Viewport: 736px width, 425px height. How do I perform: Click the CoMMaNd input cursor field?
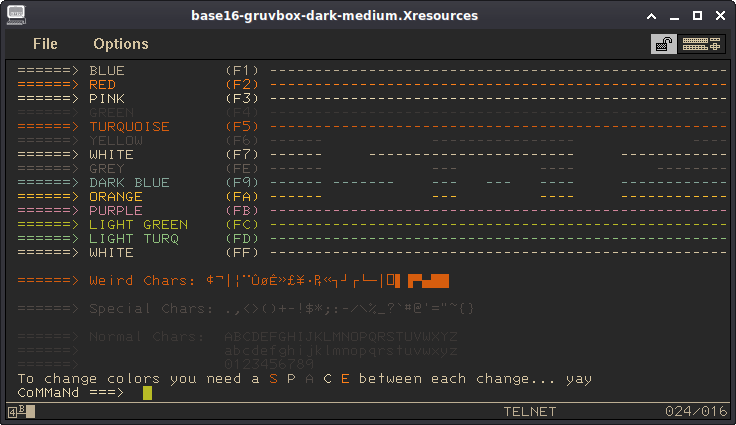(147, 393)
